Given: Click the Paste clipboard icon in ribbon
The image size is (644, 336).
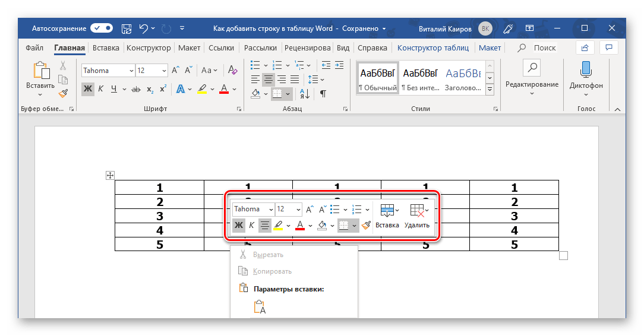Looking at the screenshot, I should [41, 71].
